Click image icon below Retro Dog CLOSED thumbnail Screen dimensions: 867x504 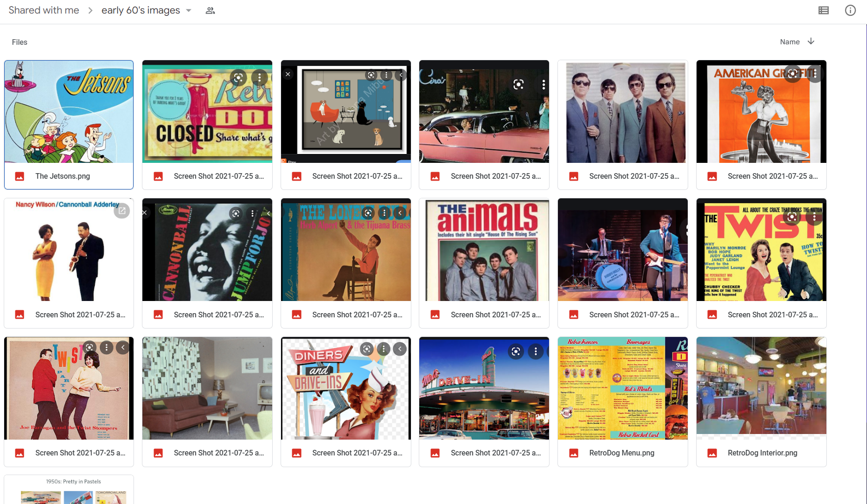tap(158, 176)
